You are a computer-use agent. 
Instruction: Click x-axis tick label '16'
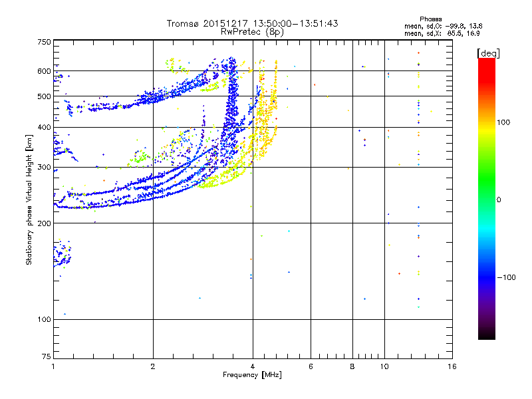pyautogui.click(x=452, y=366)
